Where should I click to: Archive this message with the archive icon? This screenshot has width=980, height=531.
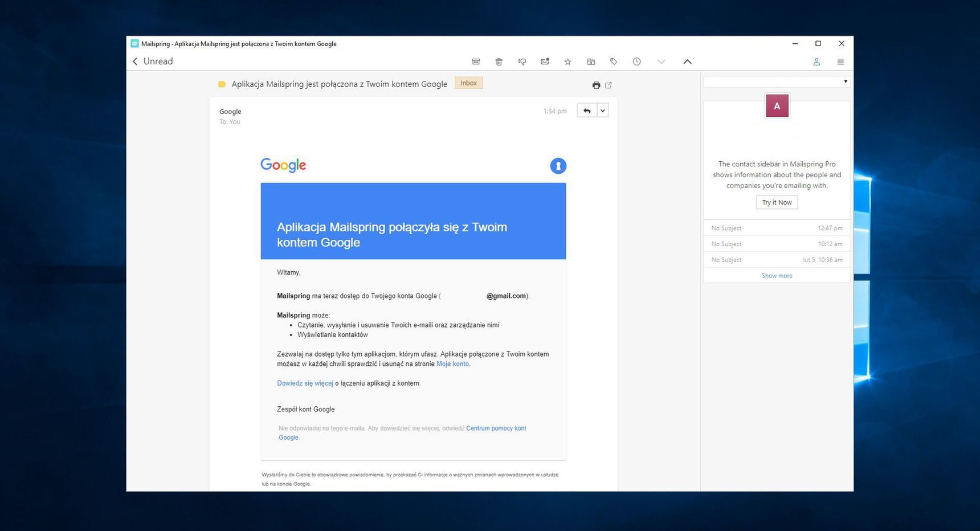pos(476,62)
